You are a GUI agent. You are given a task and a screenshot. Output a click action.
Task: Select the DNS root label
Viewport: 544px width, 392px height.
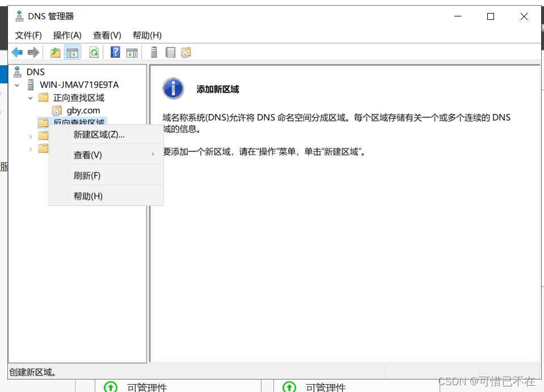coord(35,72)
